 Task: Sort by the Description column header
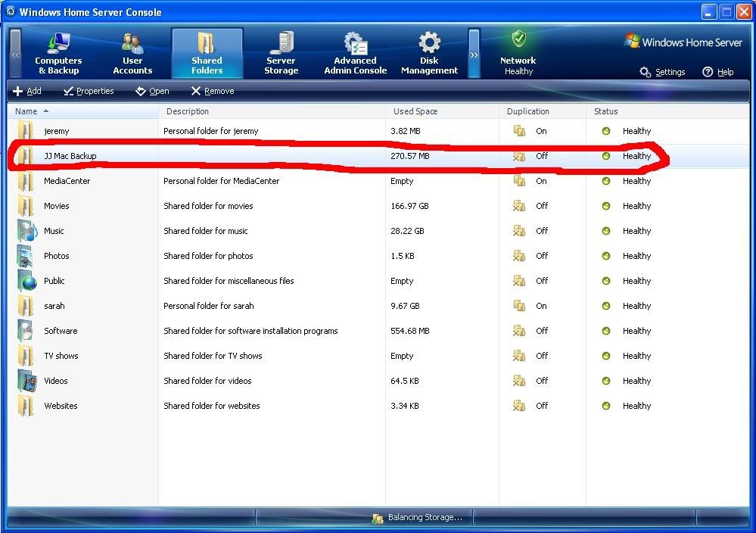272,111
